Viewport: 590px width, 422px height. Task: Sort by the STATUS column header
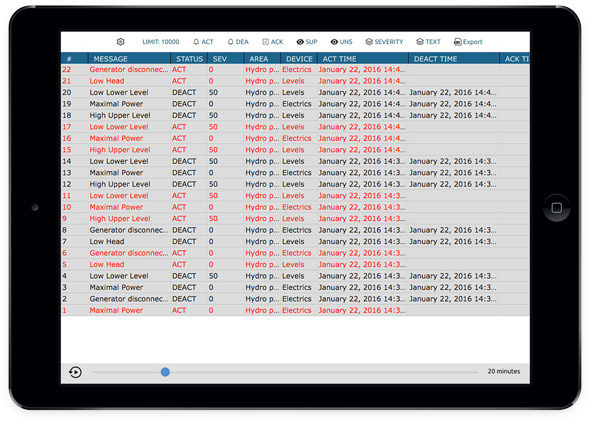coord(189,59)
